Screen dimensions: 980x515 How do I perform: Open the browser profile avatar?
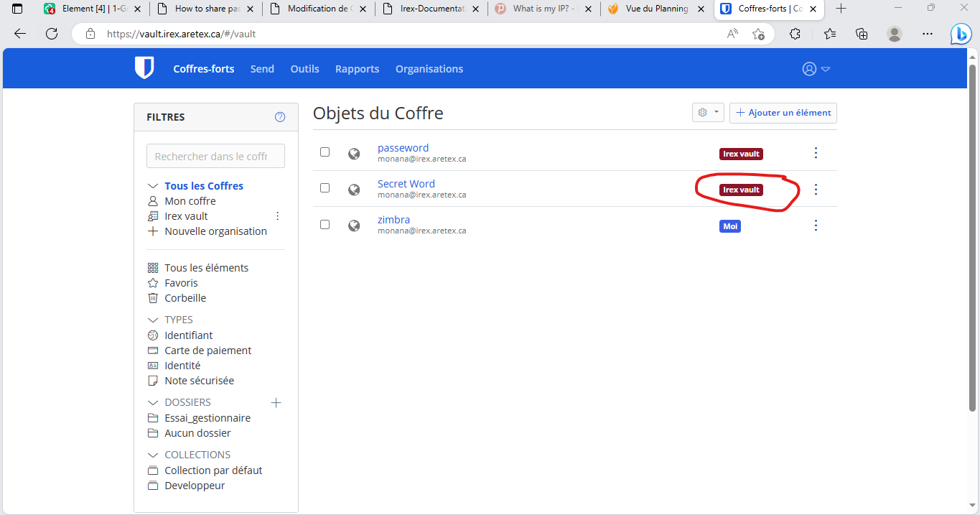[895, 34]
